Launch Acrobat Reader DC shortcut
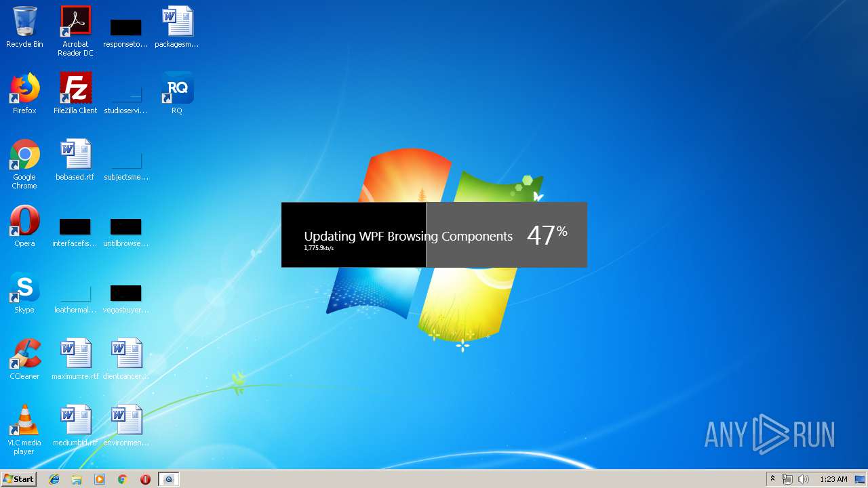The height and width of the screenshot is (488, 868). click(x=75, y=31)
